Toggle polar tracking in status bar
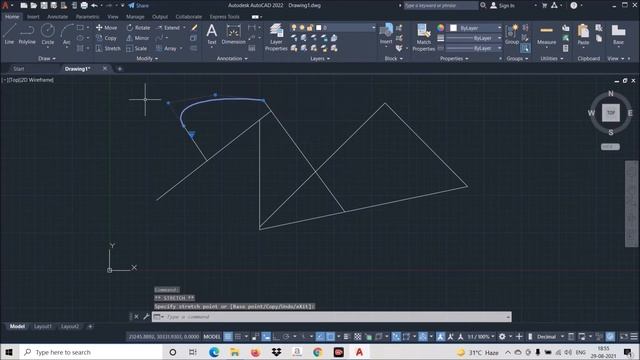 point(286,336)
